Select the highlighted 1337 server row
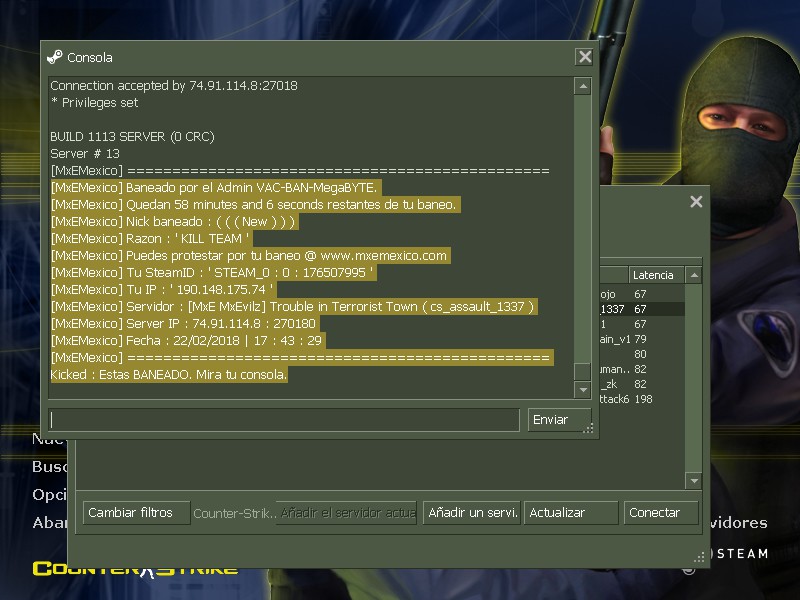Viewport: 800px width, 600px height. pos(642,309)
